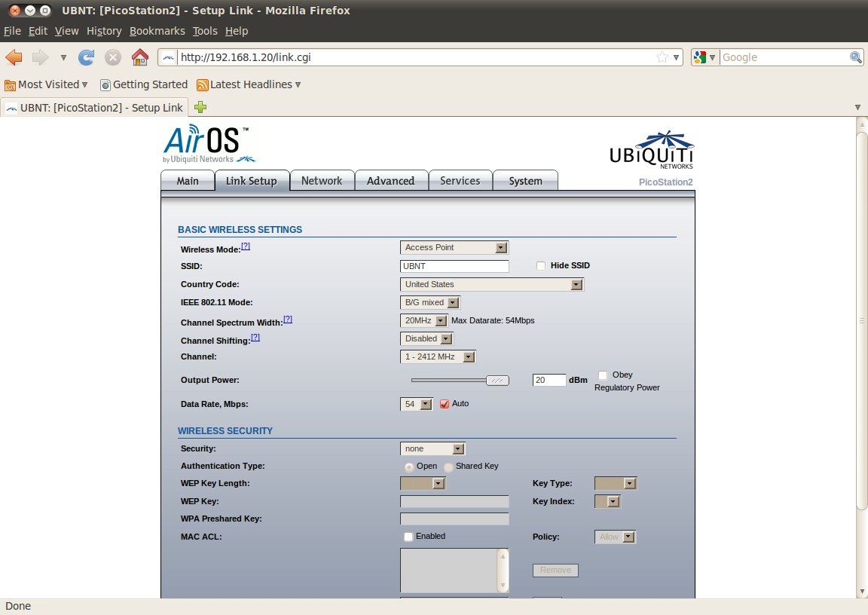Click the Home icon in the toolbar
This screenshot has width=868, height=615.
coord(139,57)
